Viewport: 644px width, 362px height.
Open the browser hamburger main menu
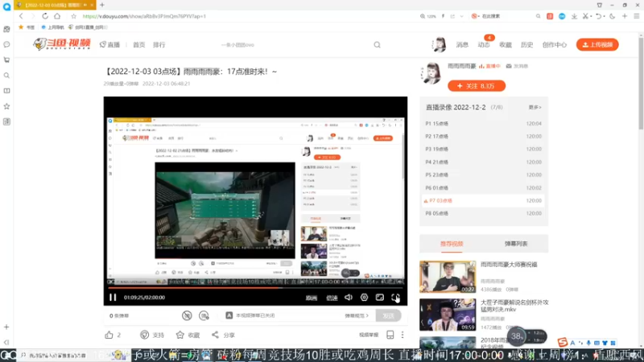pyautogui.click(x=637, y=16)
